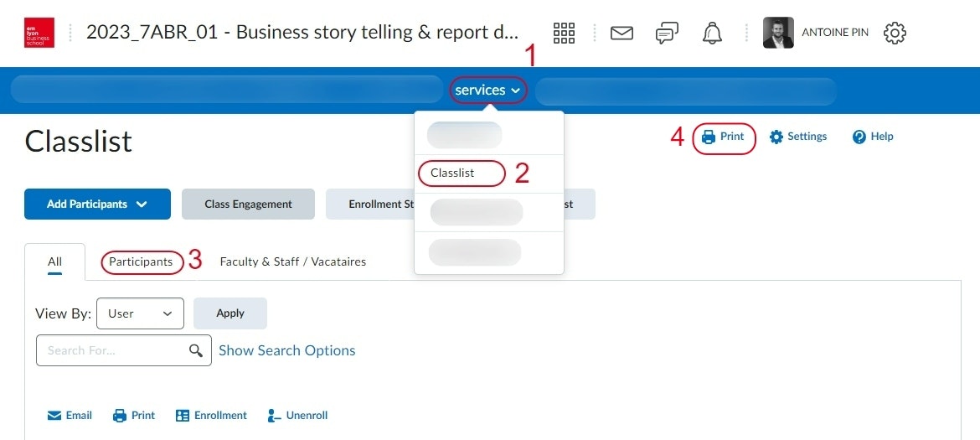Open Classlist Settings
The image size is (980, 440).
pos(798,137)
